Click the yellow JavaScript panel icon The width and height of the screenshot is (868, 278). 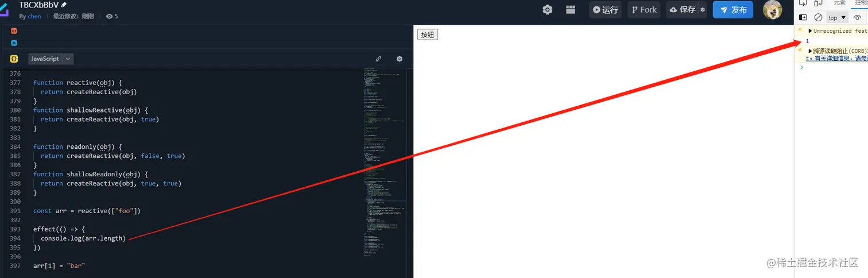(x=14, y=59)
